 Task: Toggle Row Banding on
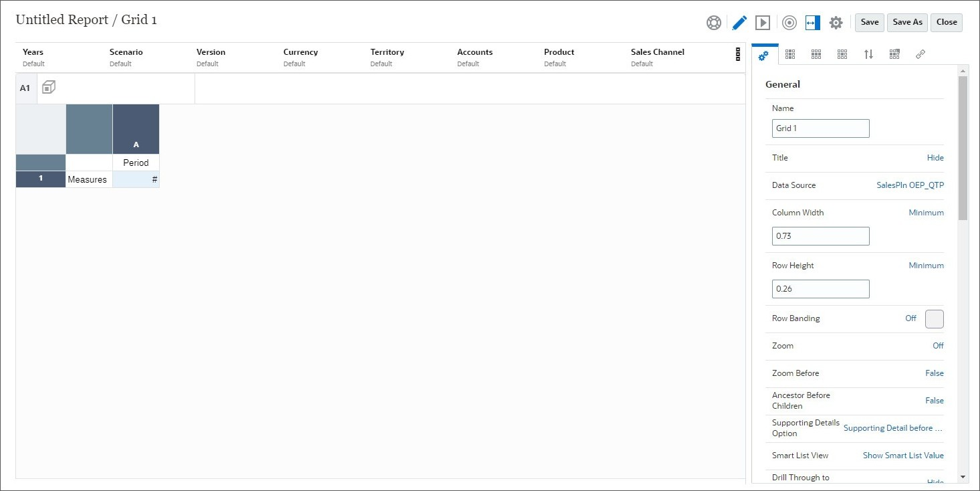910,318
